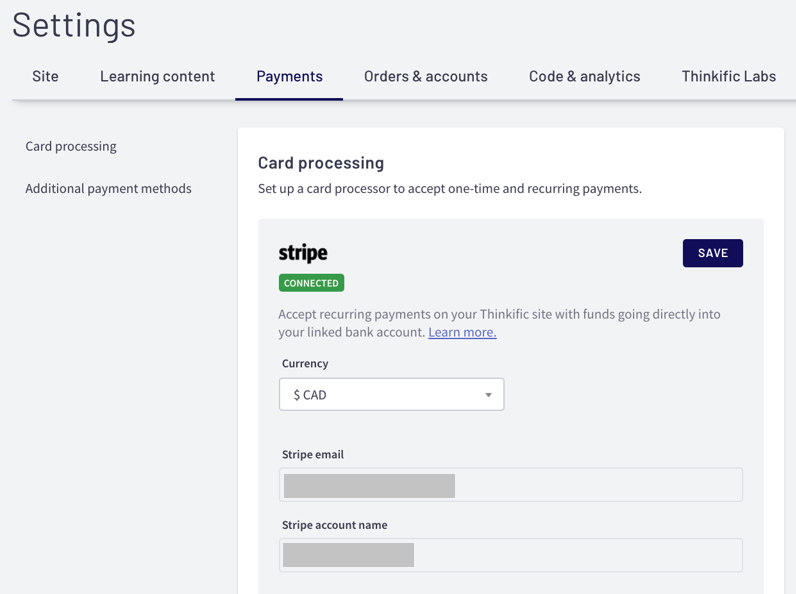Open Orders & accounts tab

click(x=426, y=76)
